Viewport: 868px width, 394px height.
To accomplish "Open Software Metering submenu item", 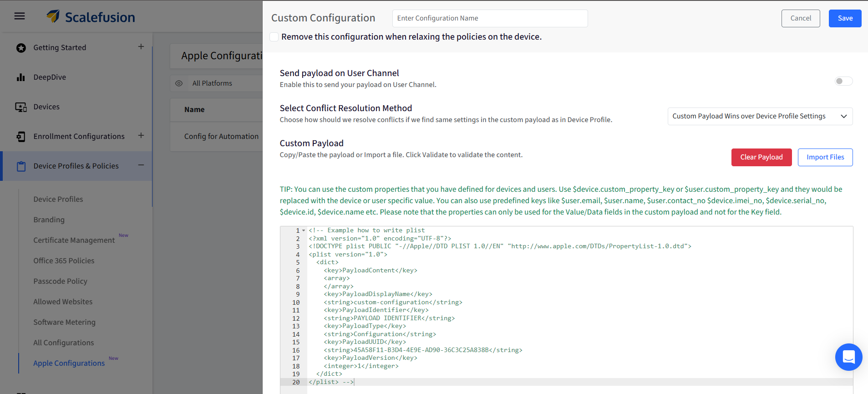I will coord(64,322).
